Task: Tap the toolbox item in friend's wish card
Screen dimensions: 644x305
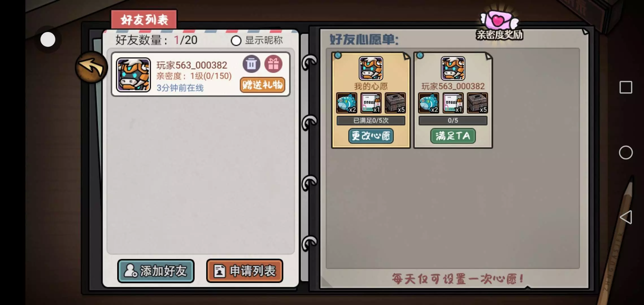Action: pyautogui.click(x=477, y=103)
